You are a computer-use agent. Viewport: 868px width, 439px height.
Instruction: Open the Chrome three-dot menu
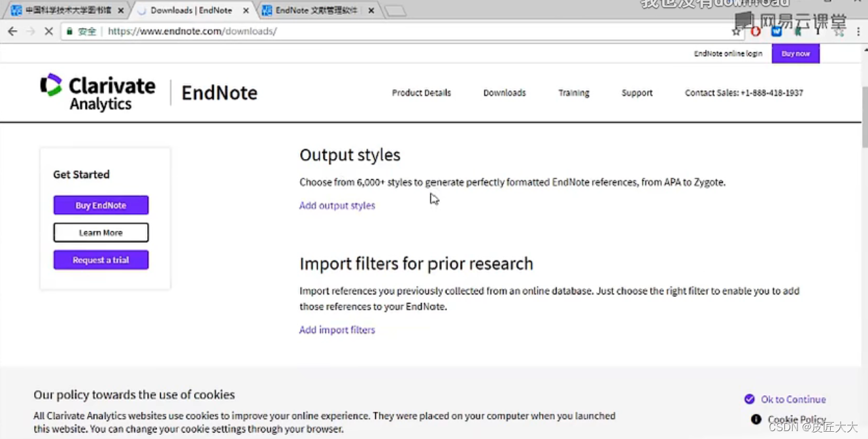pos(858,31)
